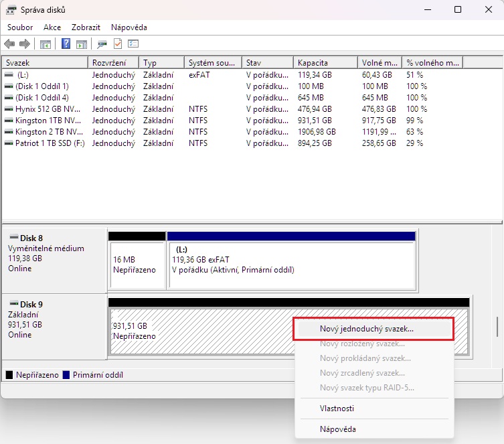
Task: Click the Back arrow toolbar icon
Action: pos(9,44)
